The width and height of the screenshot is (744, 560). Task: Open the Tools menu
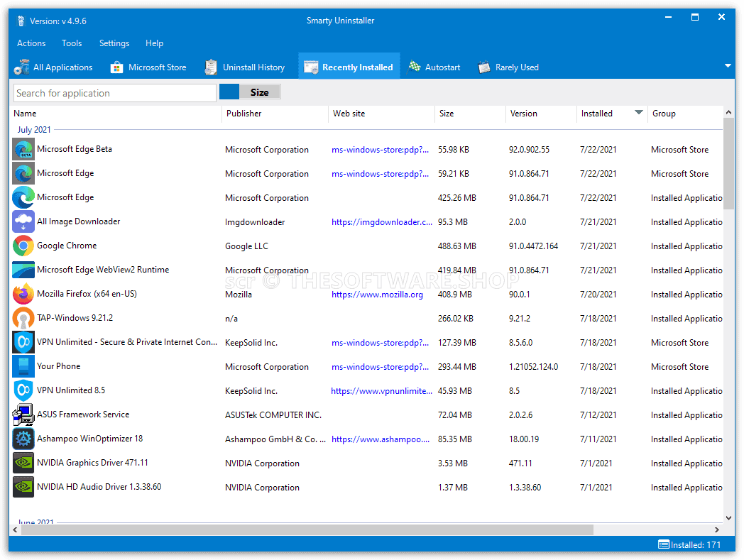click(x=72, y=43)
